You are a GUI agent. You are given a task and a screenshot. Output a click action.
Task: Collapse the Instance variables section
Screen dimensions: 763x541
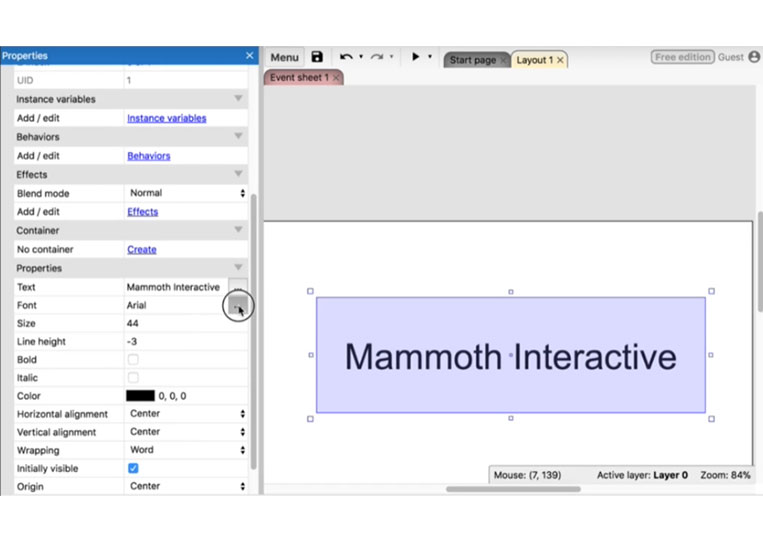[238, 98]
